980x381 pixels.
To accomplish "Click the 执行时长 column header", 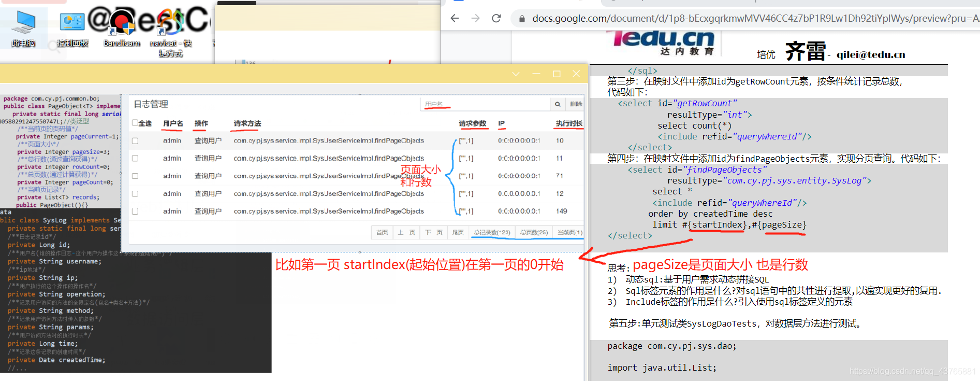I will point(569,123).
